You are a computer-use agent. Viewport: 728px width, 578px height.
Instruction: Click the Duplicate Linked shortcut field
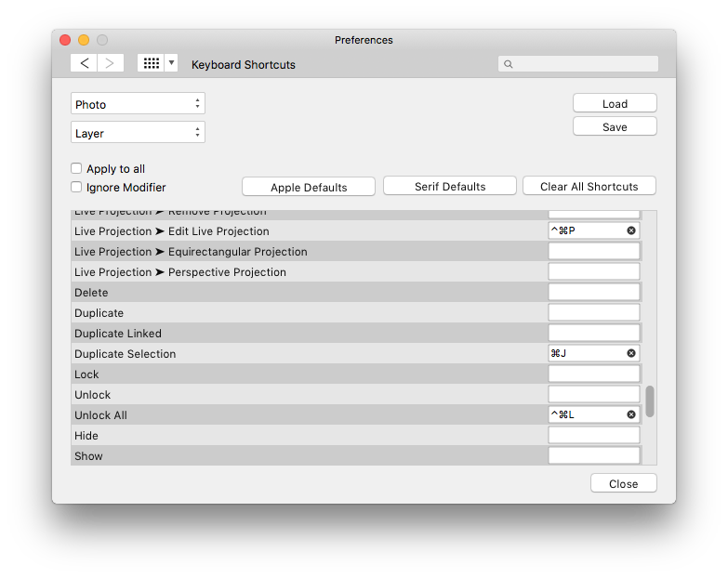click(594, 333)
